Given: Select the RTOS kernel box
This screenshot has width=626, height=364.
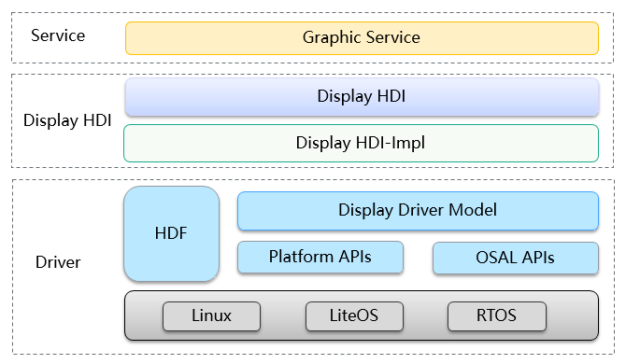Looking at the screenshot, I should [497, 315].
